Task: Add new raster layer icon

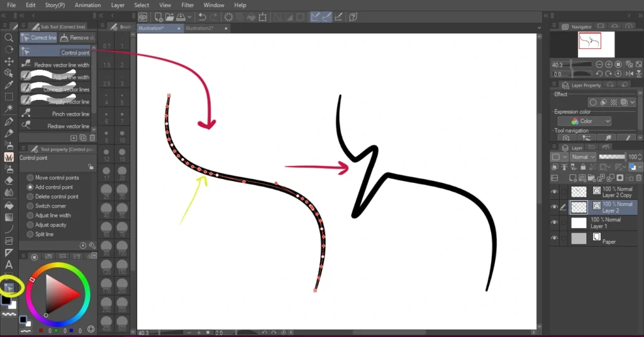Action: [x=572, y=178]
